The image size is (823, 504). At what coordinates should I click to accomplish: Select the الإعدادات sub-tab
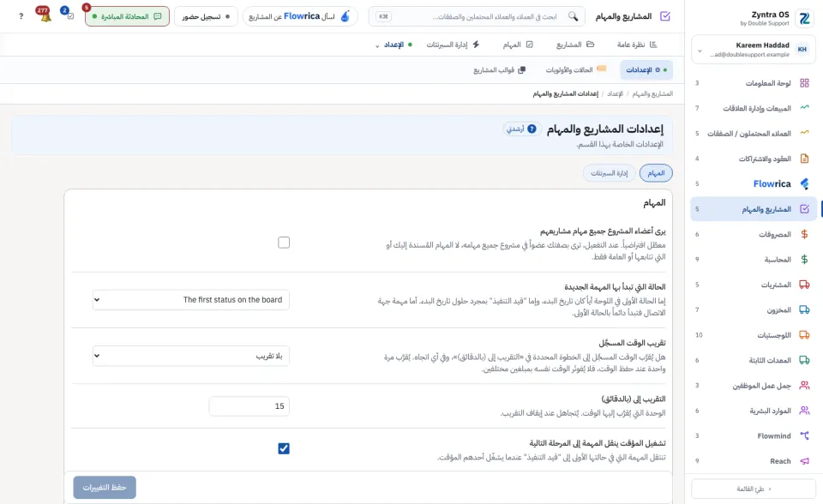(646, 69)
